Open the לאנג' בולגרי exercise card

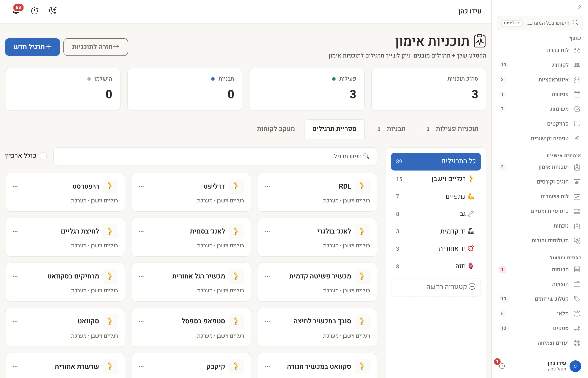[317, 237]
